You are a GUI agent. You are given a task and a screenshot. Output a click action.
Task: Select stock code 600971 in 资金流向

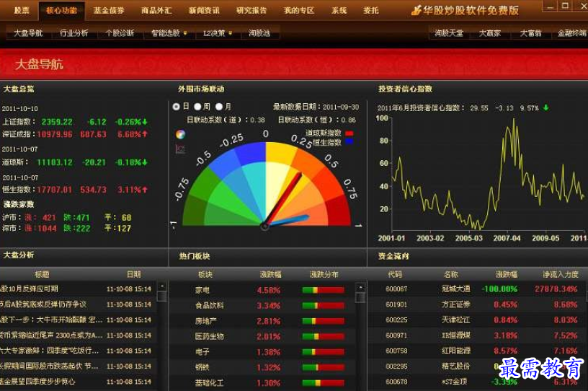[396, 335]
